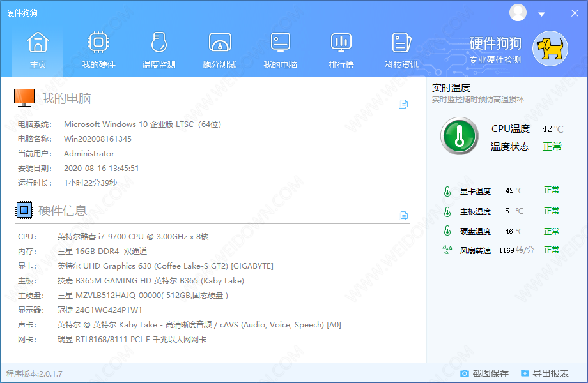Click the green CPU thermometer gauge
Image resolution: width=588 pixels, height=383 pixels.
460,136
